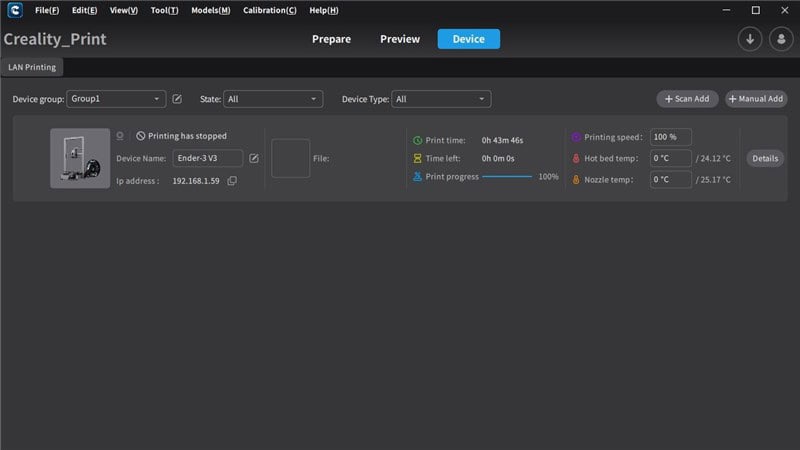The image size is (800, 450).
Task: Open the Tool menu
Action: pos(164,10)
